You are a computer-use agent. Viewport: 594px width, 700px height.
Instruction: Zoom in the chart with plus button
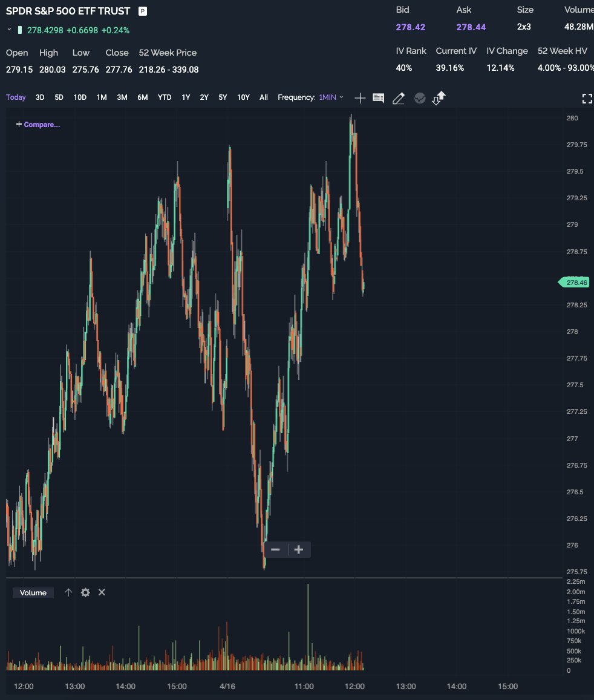(x=299, y=549)
